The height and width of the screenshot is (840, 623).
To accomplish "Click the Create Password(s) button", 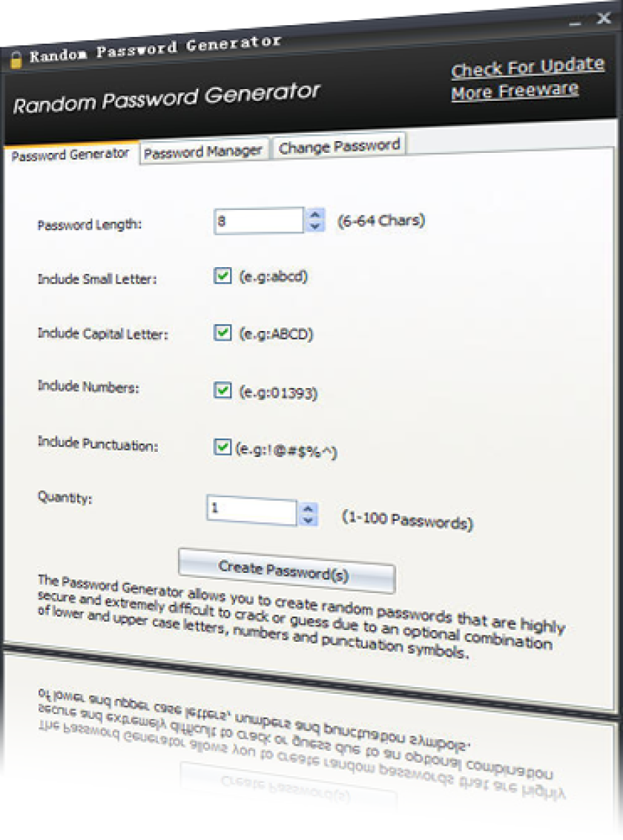I will point(286,571).
